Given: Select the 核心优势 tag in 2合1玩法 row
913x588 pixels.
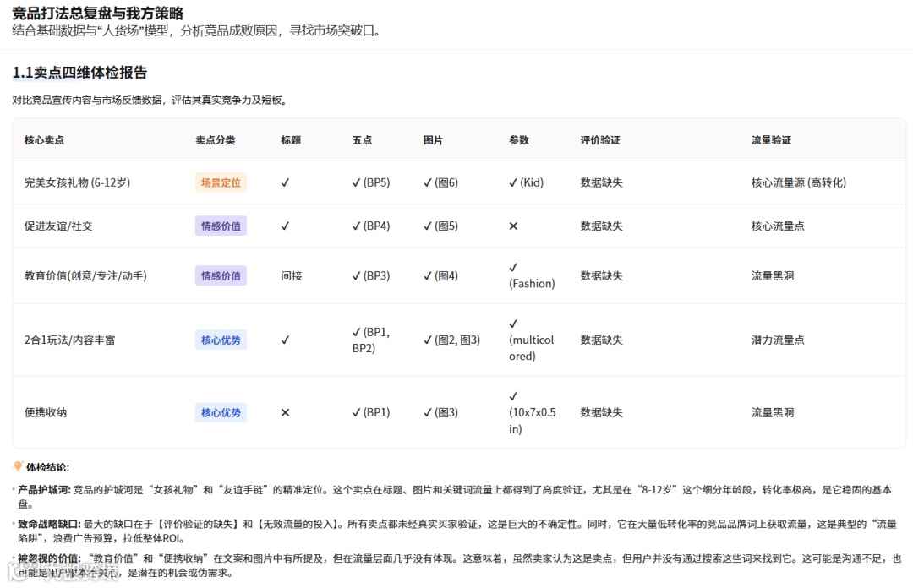Looking at the screenshot, I should [221, 340].
